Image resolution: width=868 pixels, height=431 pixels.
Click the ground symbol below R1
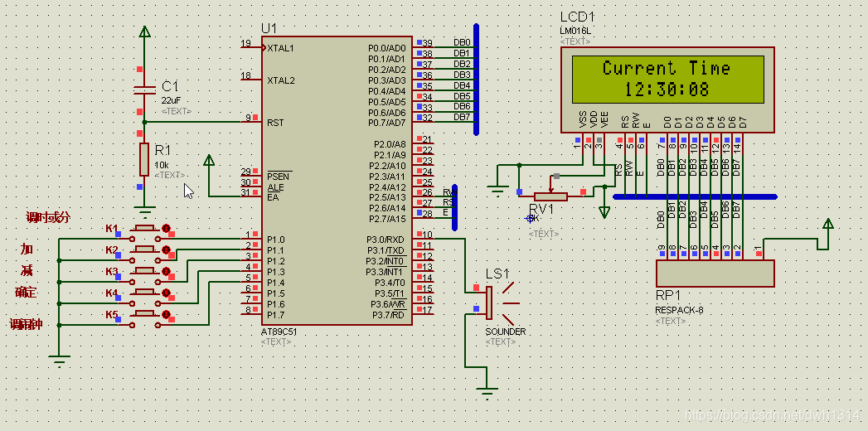(144, 211)
